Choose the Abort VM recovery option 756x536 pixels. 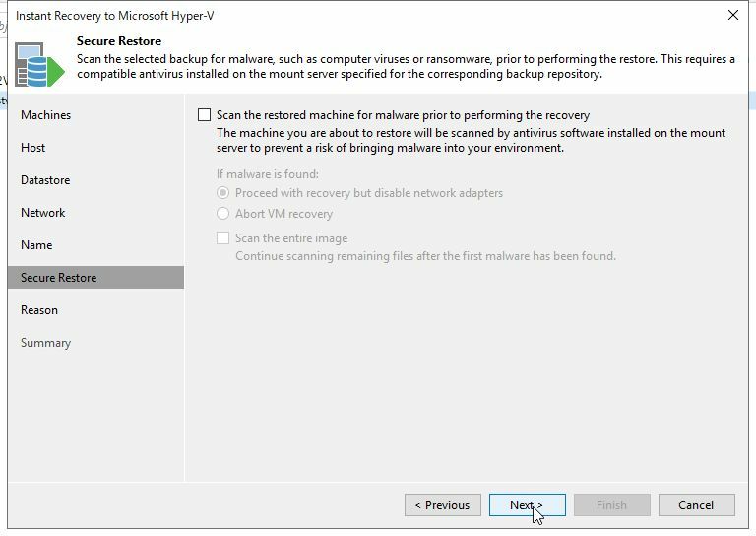pyautogui.click(x=223, y=214)
